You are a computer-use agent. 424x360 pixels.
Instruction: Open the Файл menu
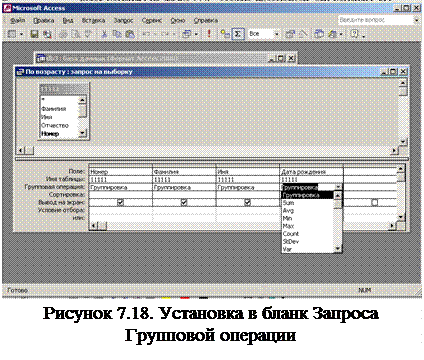pos(18,20)
